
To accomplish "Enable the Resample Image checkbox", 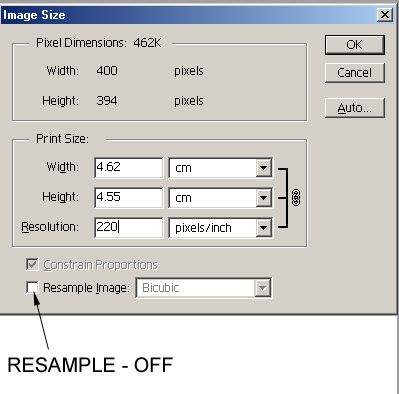I will tap(32, 287).
